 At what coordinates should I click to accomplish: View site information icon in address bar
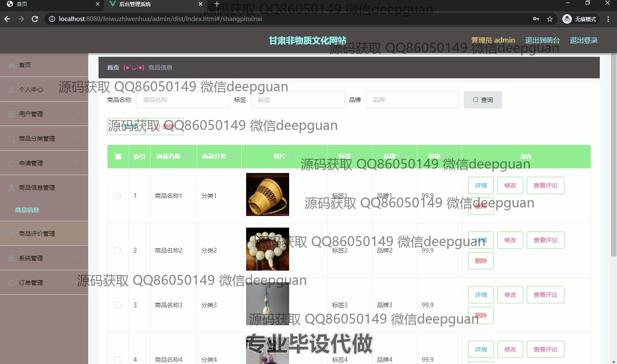[52, 19]
